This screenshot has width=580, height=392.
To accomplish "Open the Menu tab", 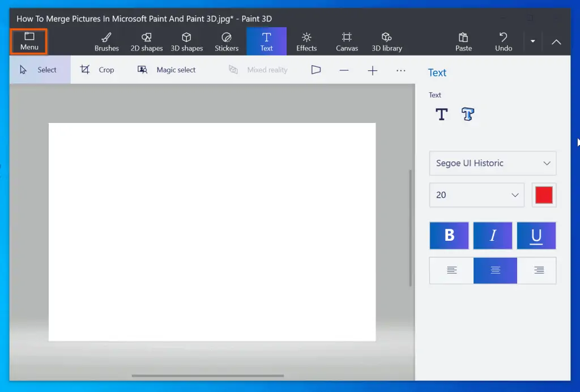I will (29, 41).
